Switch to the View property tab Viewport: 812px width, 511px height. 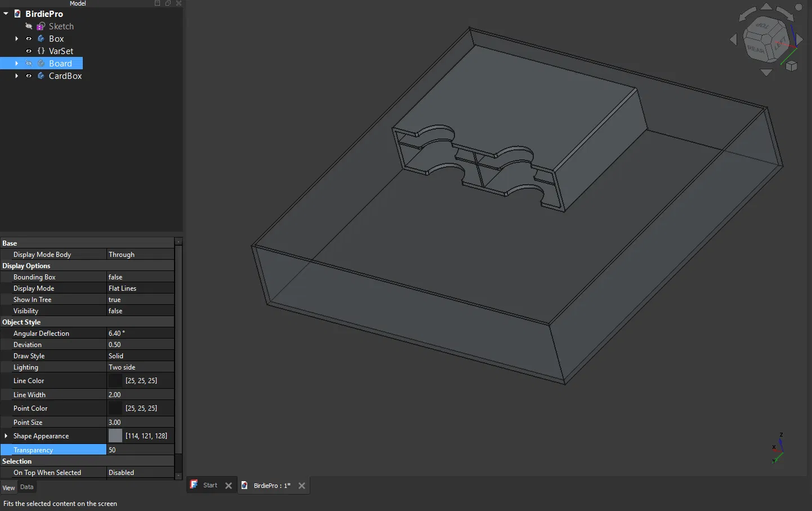8,488
